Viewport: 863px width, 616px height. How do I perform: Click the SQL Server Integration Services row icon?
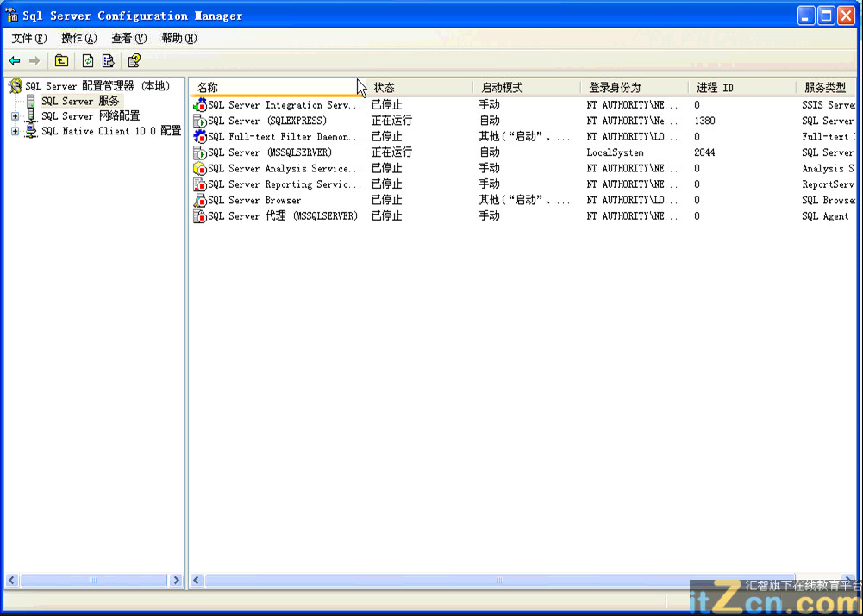point(200,105)
